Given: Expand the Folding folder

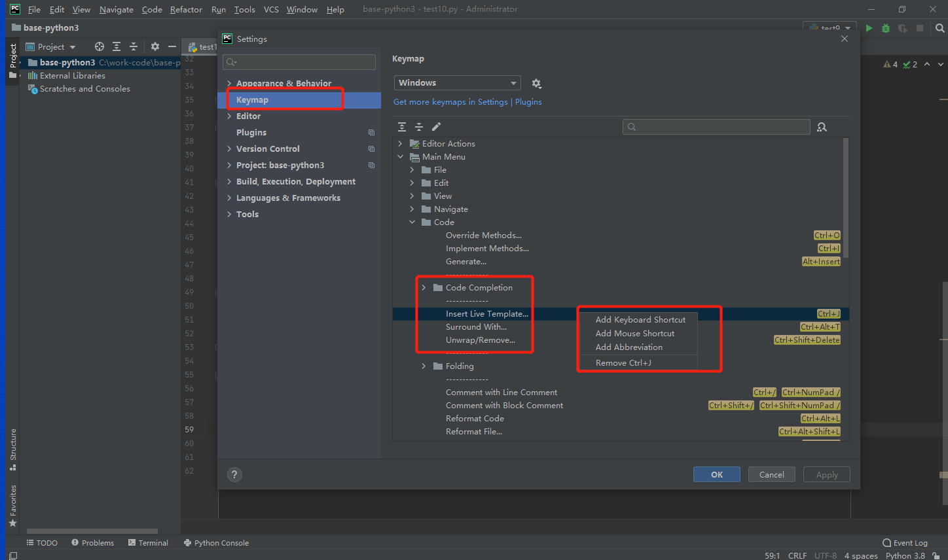Looking at the screenshot, I should [x=424, y=366].
